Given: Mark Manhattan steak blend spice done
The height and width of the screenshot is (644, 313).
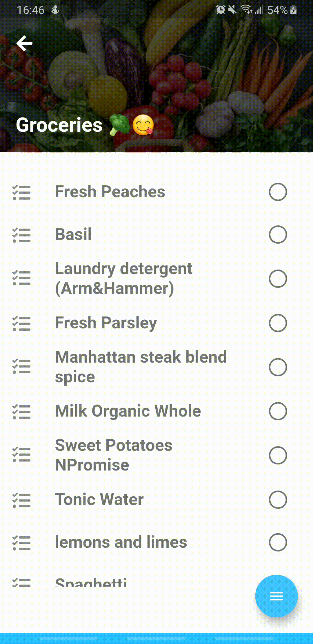Looking at the screenshot, I should [x=278, y=367].
